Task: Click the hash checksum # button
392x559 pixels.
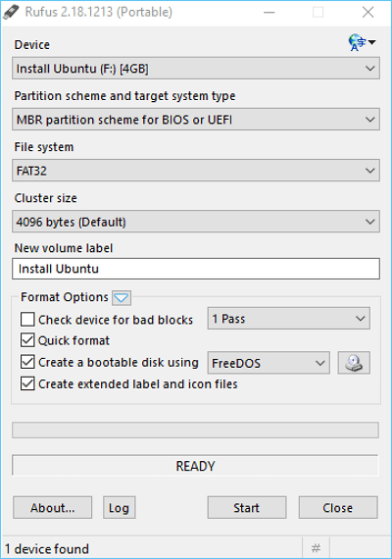Action: [x=316, y=548]
